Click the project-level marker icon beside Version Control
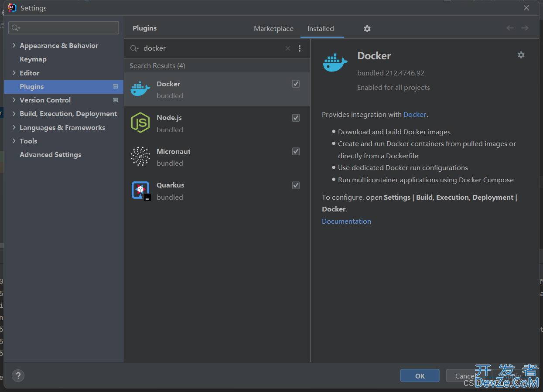543x392 pixels. coord(115,100)
